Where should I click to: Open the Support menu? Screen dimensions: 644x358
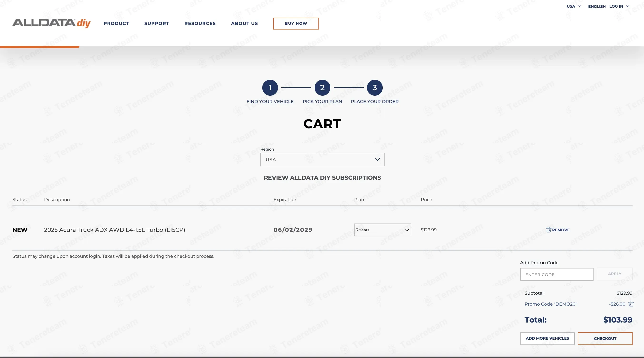pos(157,23)
